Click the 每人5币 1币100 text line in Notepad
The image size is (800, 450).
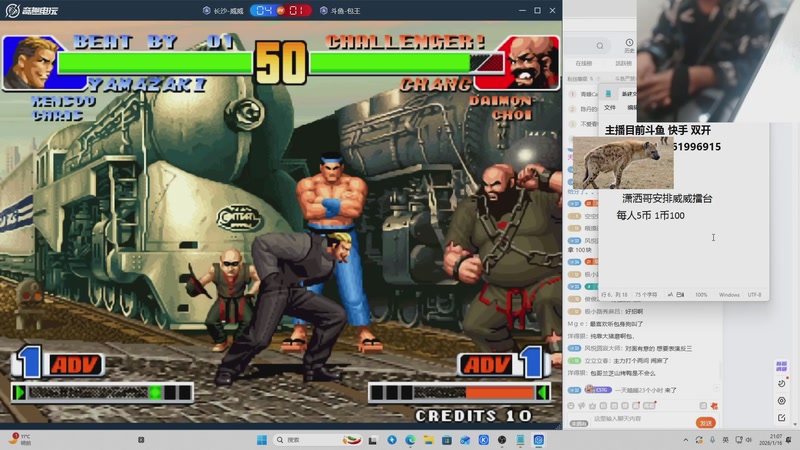pyautogui.click(x=651, y=215)
